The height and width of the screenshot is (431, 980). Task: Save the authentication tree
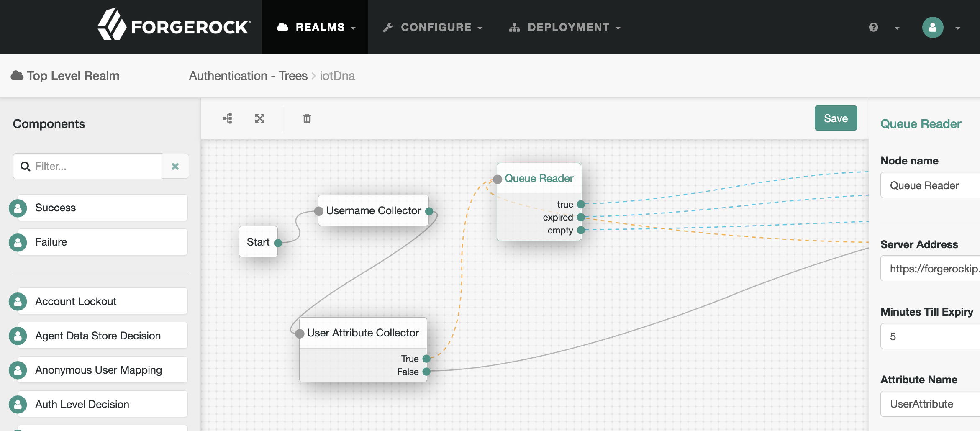[x=836, y=118]
